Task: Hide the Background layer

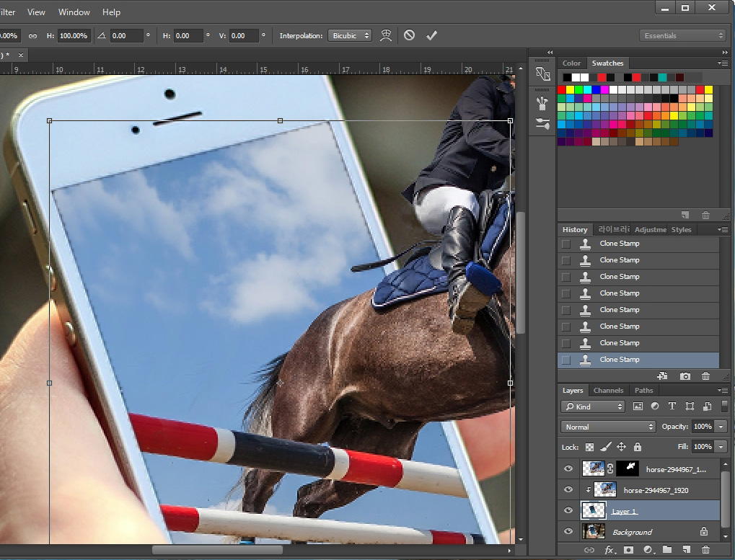Action: pos(568,532)
